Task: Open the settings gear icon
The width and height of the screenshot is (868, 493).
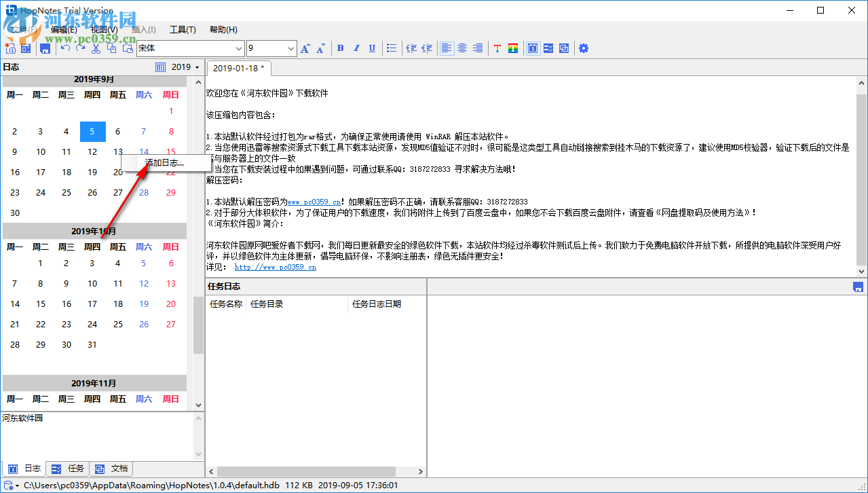Action: coord(584,48)
